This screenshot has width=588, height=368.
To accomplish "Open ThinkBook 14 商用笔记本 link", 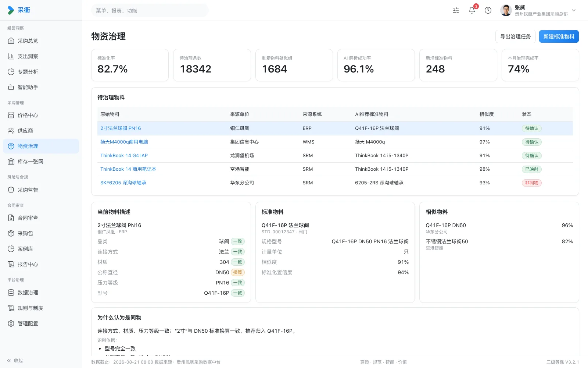I will [x=128, y=169].
